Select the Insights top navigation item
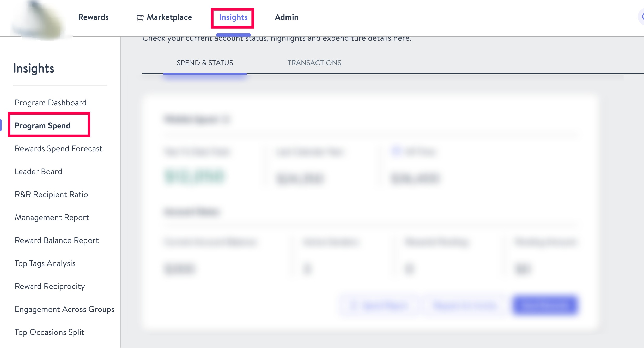This screenshot has height=349, width=644. (x=233, y=17)
